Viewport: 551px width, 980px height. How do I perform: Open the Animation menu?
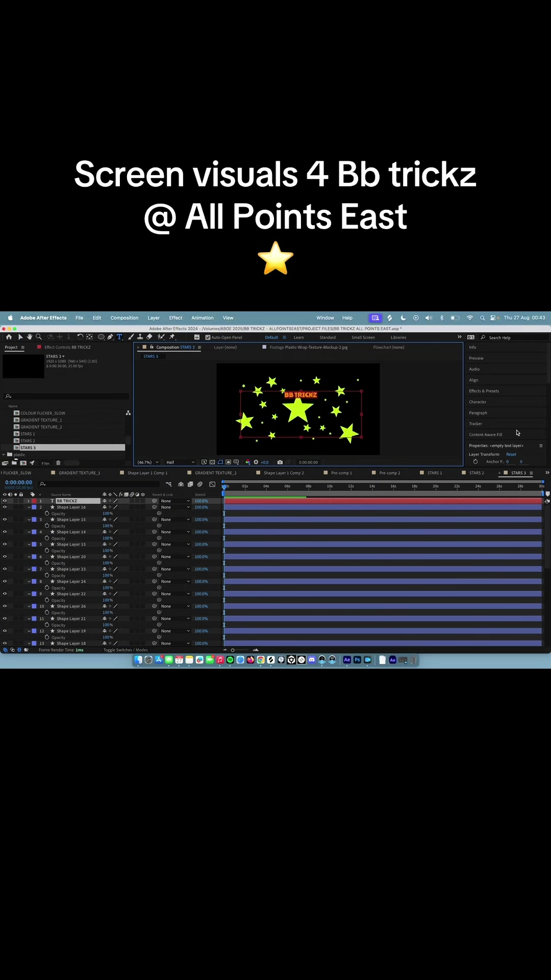tap(203, 318)
